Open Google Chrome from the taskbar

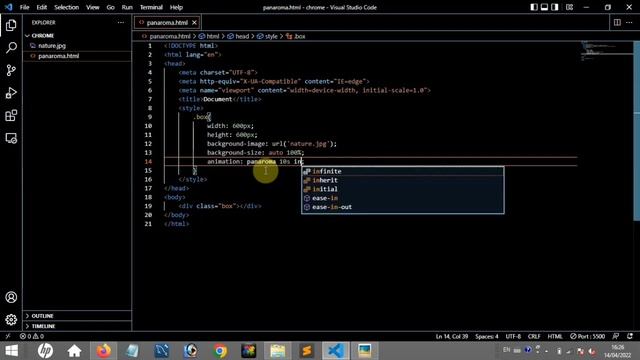click(x=220, y=351)
